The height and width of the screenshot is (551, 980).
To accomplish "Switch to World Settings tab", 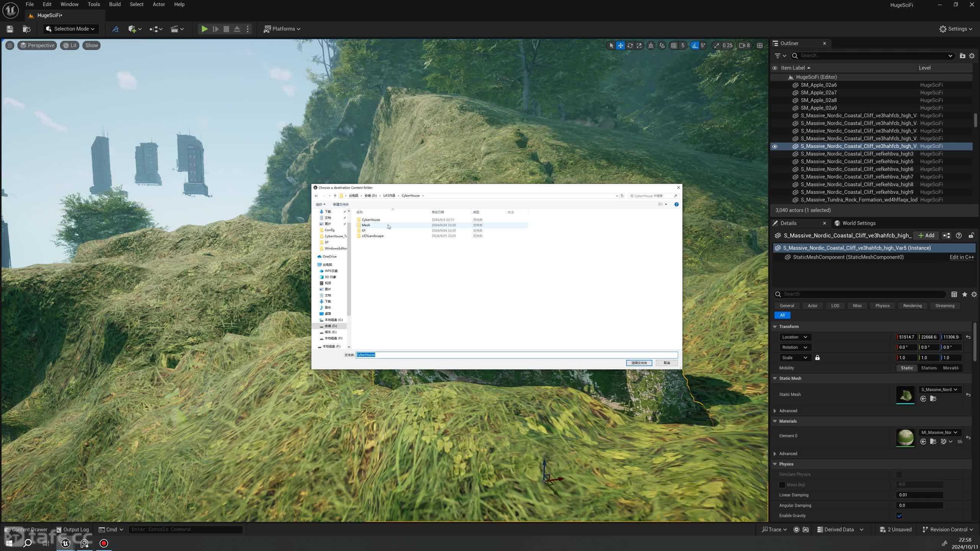I will 855,223.
